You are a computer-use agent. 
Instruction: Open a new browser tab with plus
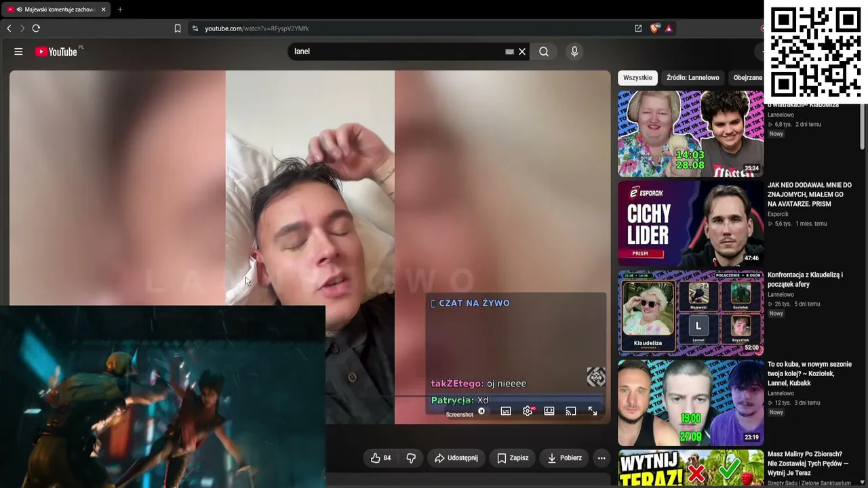[x=120, y=9]
